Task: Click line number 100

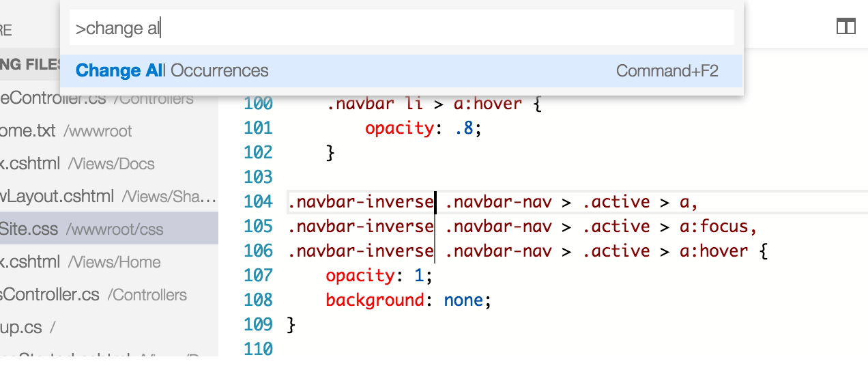Action: pyautogui.click(x=258, y=104)
